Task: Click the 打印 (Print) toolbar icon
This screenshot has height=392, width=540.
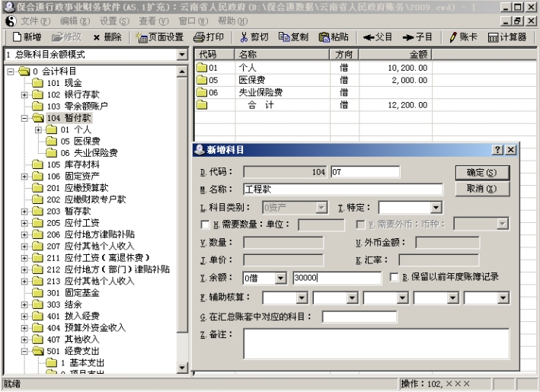Action: click(x=209, y=37)
